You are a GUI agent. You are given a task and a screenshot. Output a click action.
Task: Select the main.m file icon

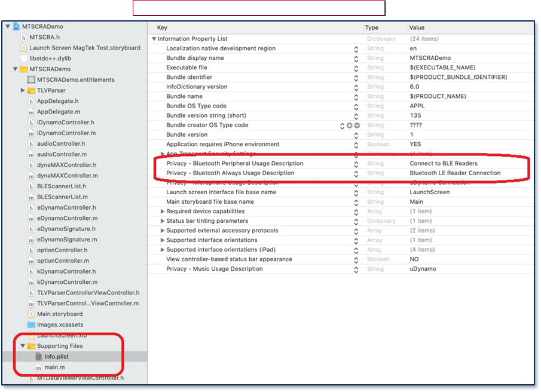[x=39, y=367]
